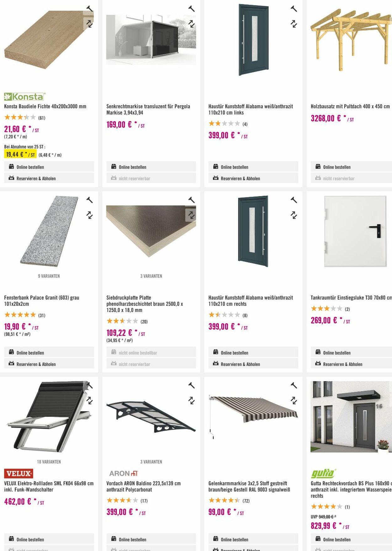Expand the 3 Varianten for Vordach ARON Baldino
Screen dimensions: 392x551
tap(151, 462)
